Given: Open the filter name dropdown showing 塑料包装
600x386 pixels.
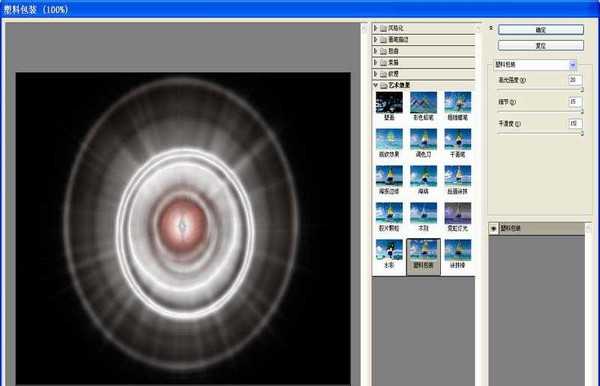Looking at the screenshot, I should (535, 65).
